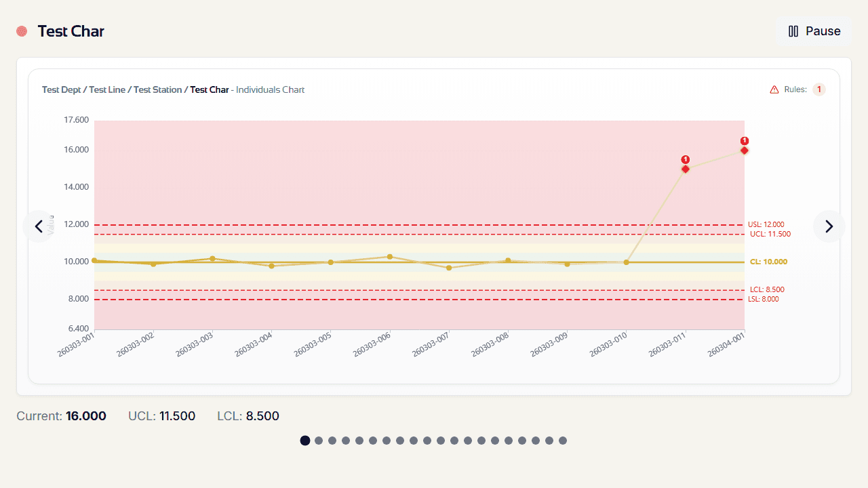Go to the previous chart with left chevron
Image resolution: width=868 pixels, height=488 pixels.
pyautogui.click(x=39, y=226)
